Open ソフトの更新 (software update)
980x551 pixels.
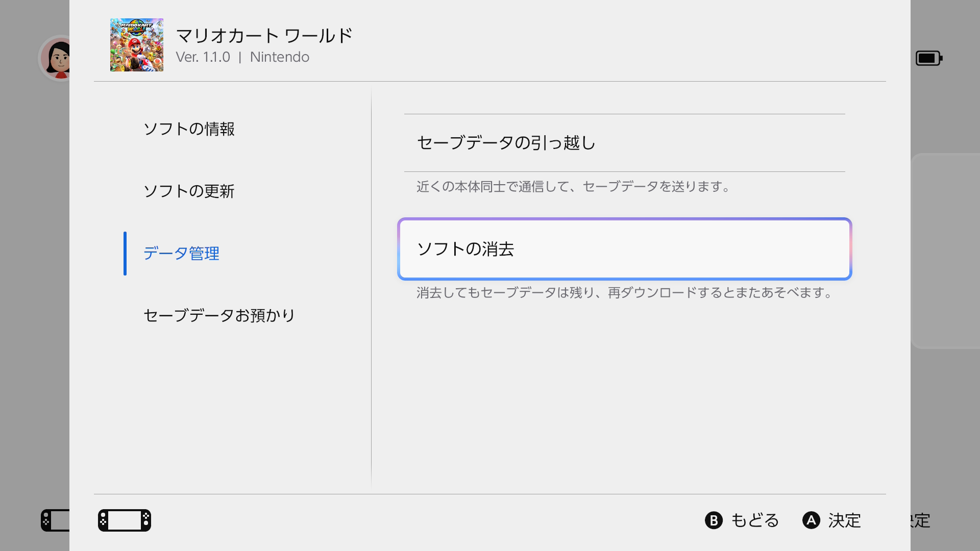coord(189,191)
